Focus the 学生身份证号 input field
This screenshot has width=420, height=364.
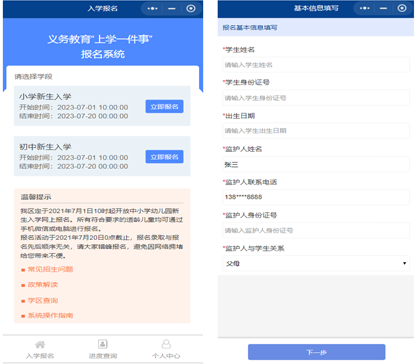coord(316,98)
